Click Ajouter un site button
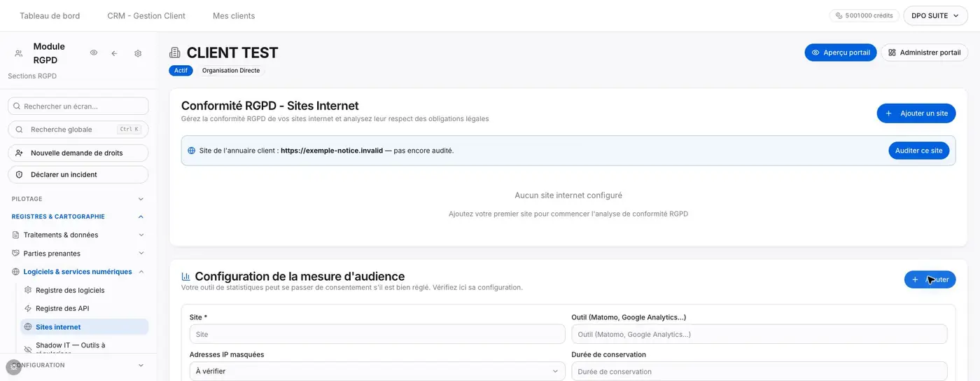The width and height of the screenshot is (980, 381). click(916, 113)
